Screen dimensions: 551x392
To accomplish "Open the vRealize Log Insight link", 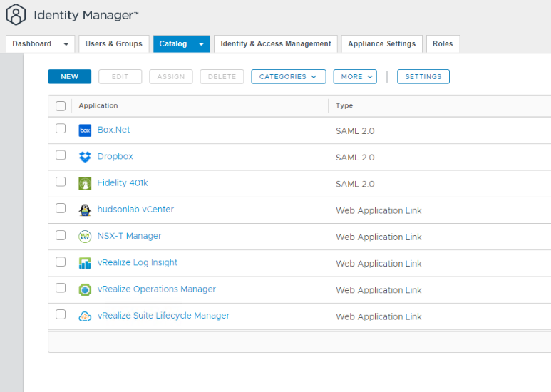I will [138, 263].
